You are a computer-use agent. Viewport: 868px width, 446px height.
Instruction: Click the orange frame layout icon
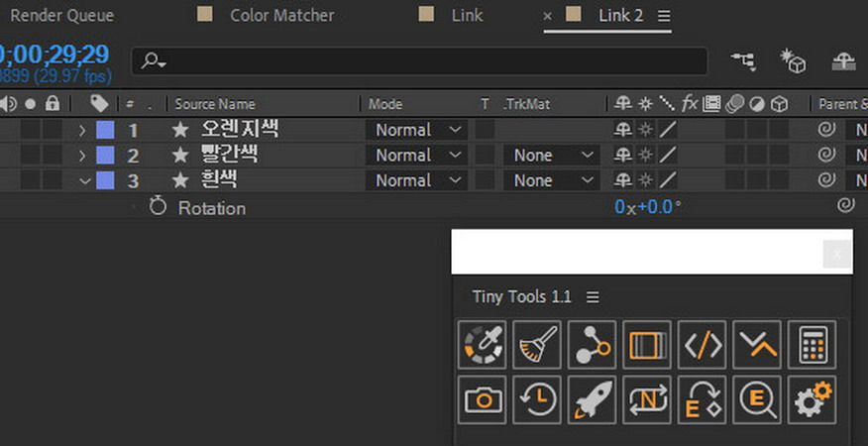[647, 345]
